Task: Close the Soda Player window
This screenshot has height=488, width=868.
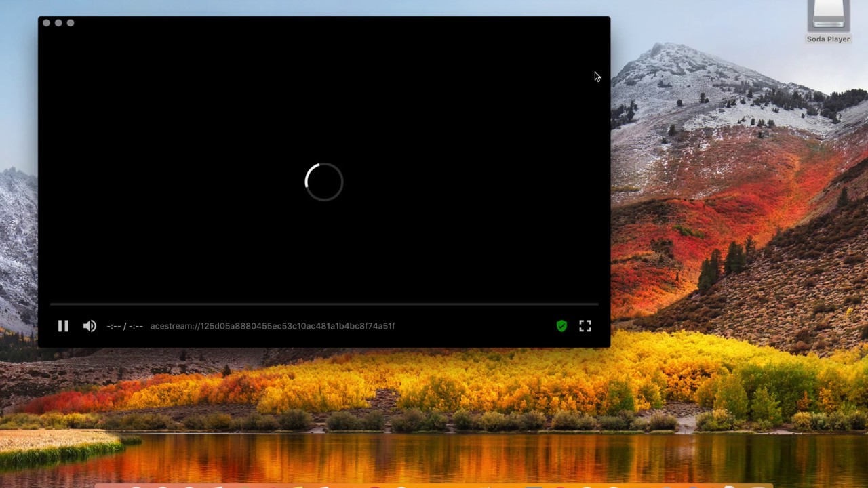Action: [x=46, y=23]
